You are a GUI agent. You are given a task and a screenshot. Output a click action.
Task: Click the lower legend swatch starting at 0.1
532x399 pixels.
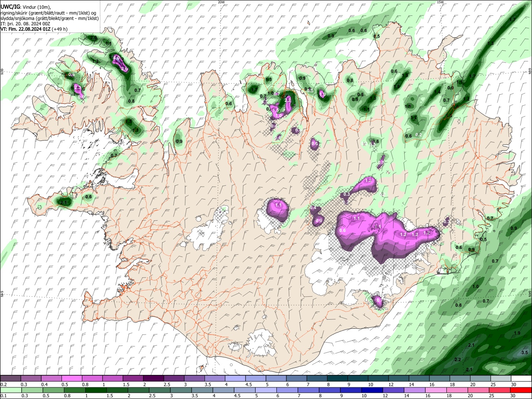[11, 390]
